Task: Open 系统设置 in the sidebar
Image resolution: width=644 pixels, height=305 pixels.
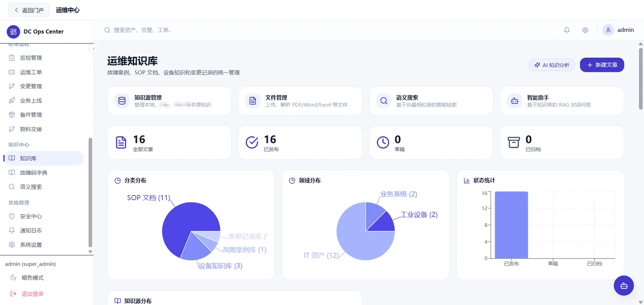Action: click(x=43, y=245)
